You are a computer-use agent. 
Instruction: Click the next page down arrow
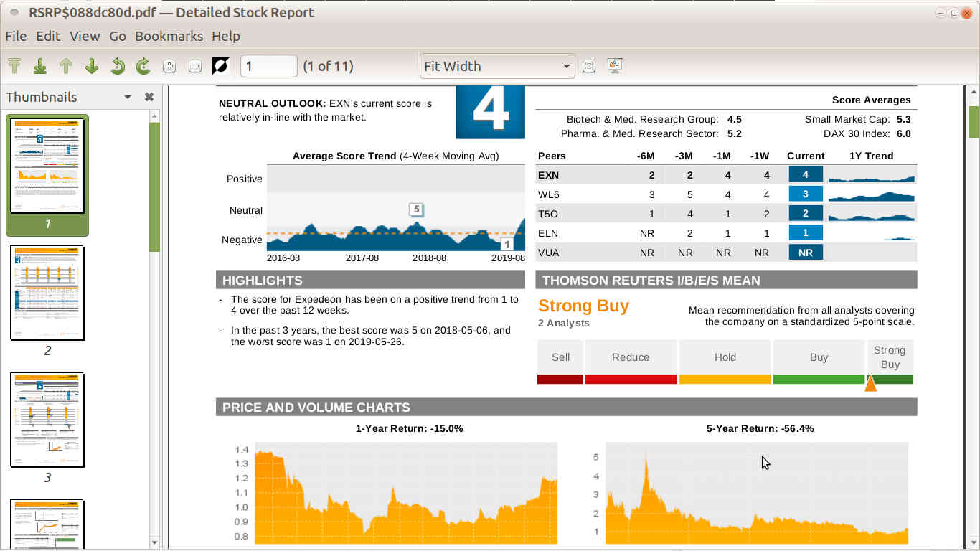[92, 66]
